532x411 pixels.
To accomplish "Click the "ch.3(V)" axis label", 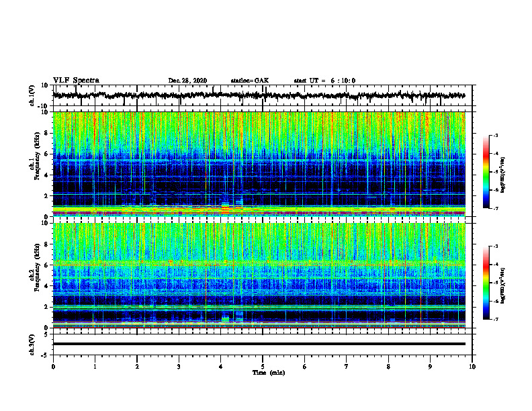I will click(33, 345).
